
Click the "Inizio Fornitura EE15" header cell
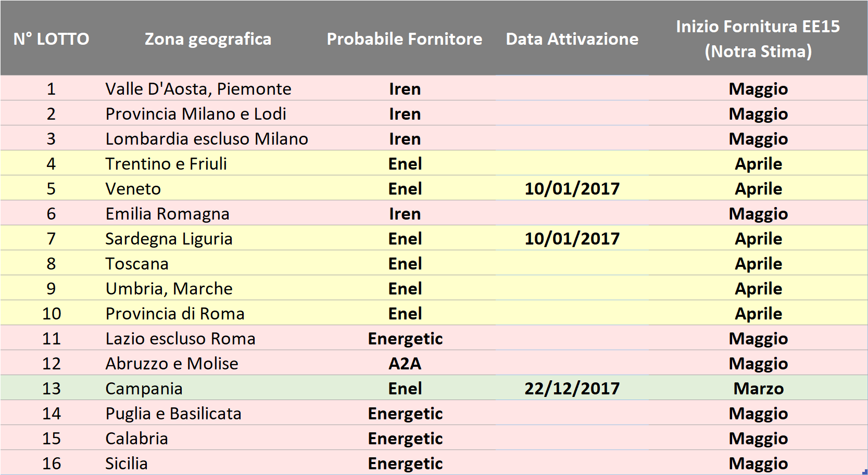(x=758, y=39)
